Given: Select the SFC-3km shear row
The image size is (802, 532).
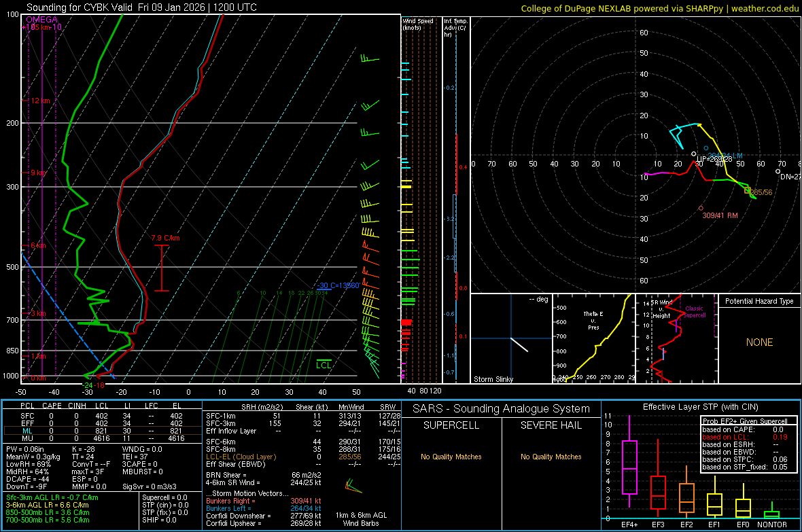Looking at the screenshot, I should [x=303, y=423].
